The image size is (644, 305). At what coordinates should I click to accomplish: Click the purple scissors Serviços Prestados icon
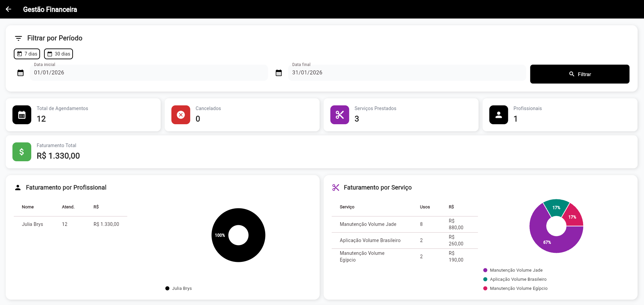pyautogui.click(x=339, y=115)
